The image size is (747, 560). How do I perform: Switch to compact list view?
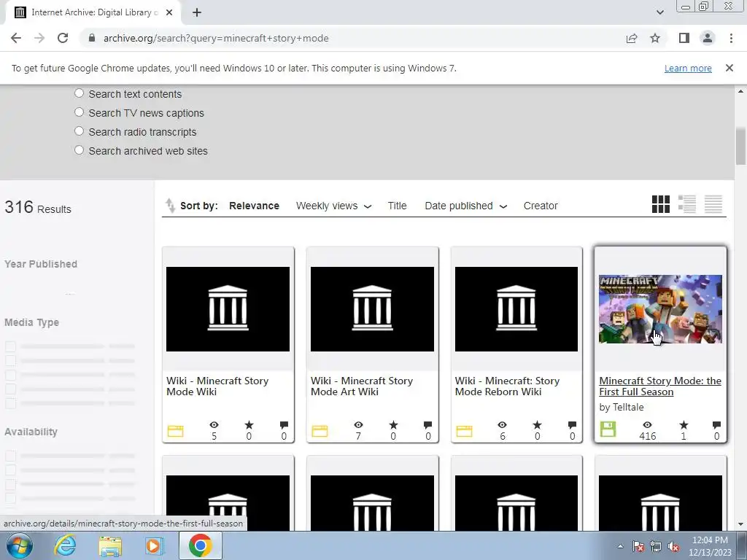(x=713, y=204)
